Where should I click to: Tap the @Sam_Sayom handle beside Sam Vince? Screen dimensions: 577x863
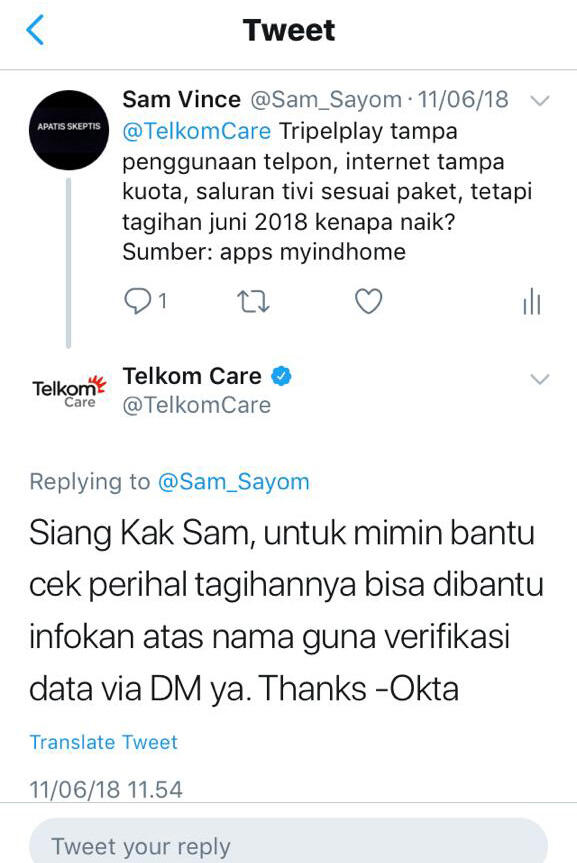click(326, 100)
